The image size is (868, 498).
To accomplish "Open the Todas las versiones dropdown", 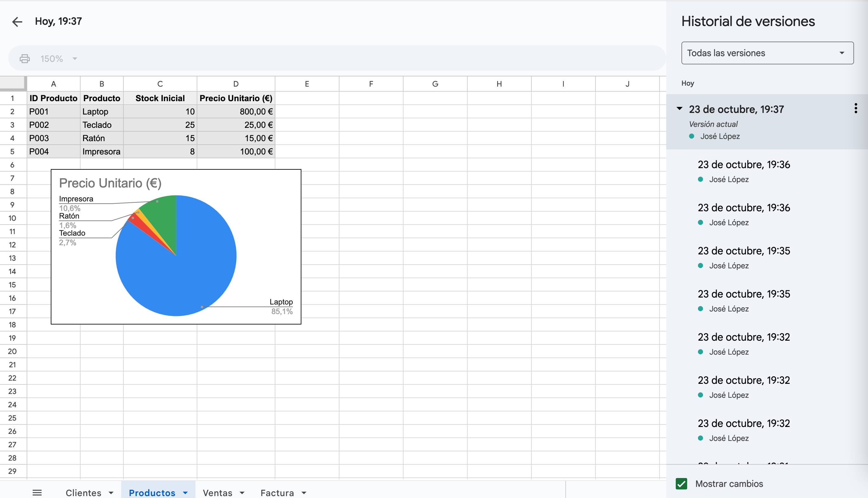I will [767, 53].
